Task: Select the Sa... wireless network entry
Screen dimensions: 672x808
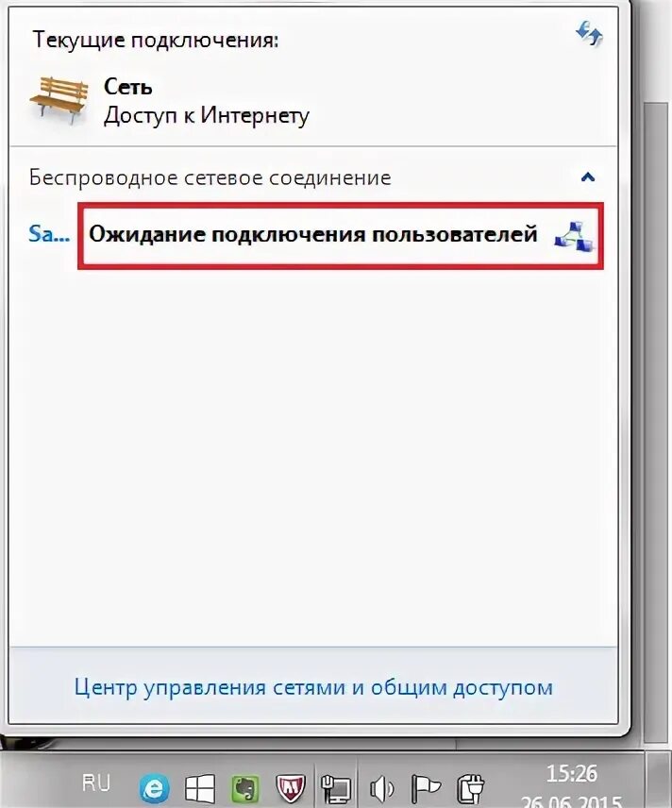Action: pos(49,234)
